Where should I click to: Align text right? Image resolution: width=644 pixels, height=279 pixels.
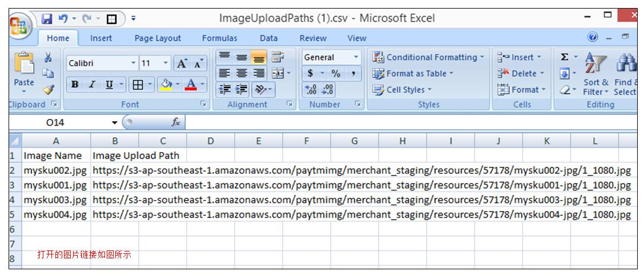(259, 73)
